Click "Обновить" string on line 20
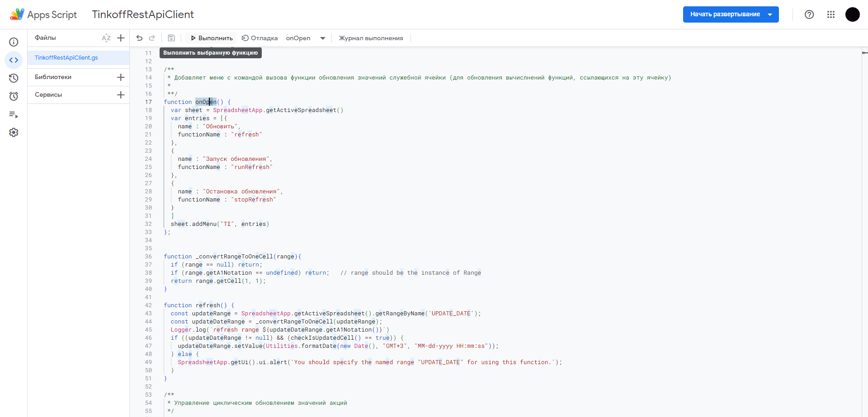 220,127
